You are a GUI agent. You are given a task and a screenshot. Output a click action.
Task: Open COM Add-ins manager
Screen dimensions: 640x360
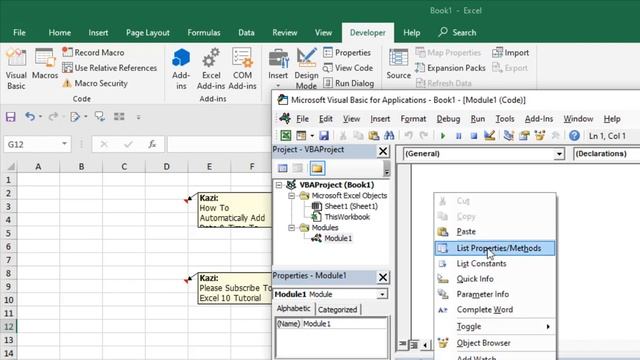(x=242, y=69)
